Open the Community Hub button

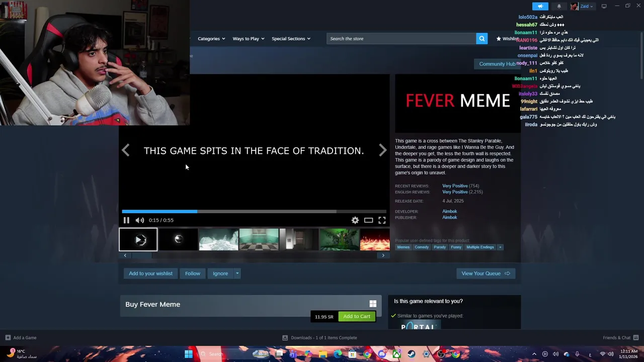[x=497, y=64]
